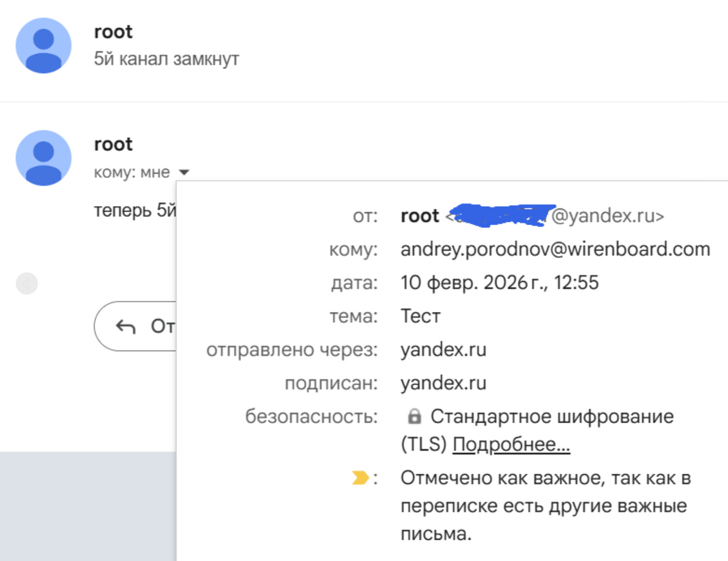Click the bold sender name root in the first message
The image size is (728, 561).
(x=113, y=32)
